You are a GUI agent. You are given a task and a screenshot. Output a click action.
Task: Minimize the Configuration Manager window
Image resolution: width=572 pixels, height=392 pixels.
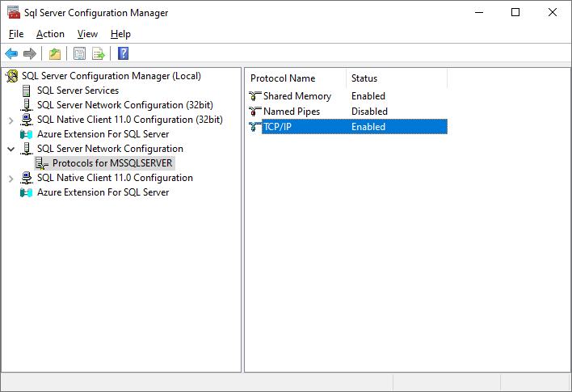(x=479, y=12)
